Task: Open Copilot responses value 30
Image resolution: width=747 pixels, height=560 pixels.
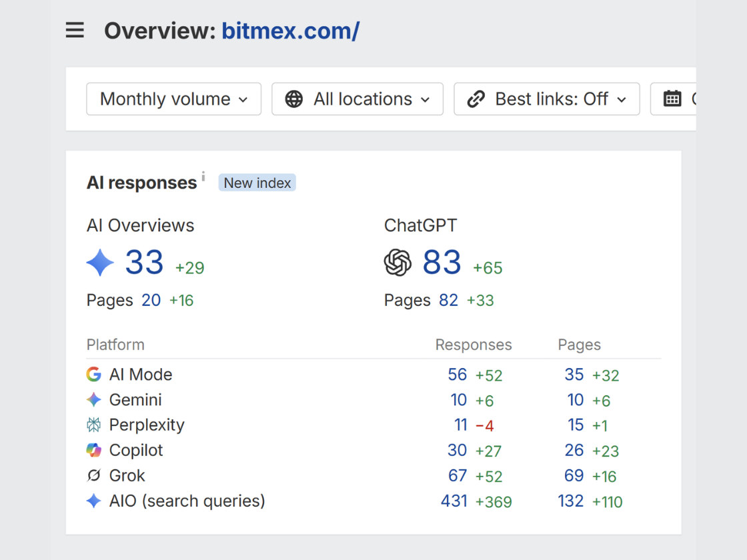Action: pos(458,450)
